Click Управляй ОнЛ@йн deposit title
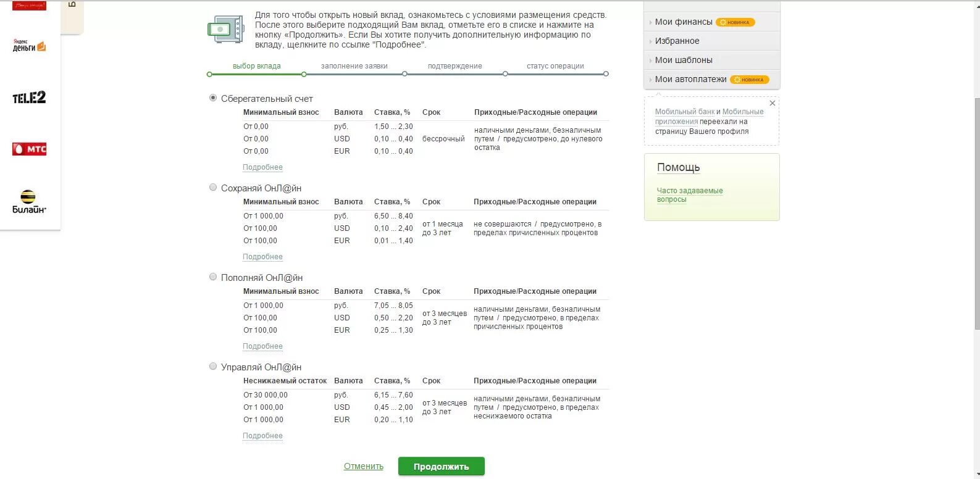 coord(261,367)
